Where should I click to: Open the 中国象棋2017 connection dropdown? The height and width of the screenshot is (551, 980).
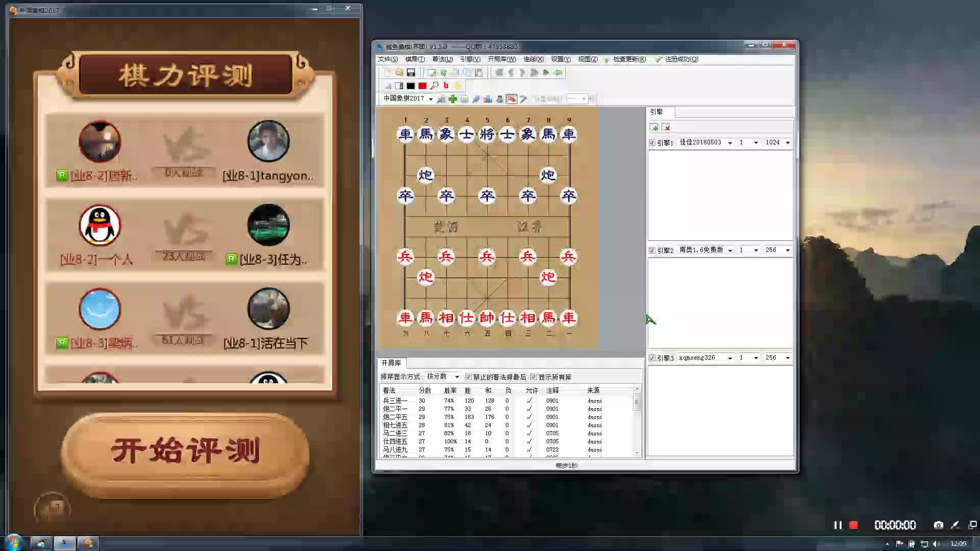pyautogui.click(x=431, y=99)
